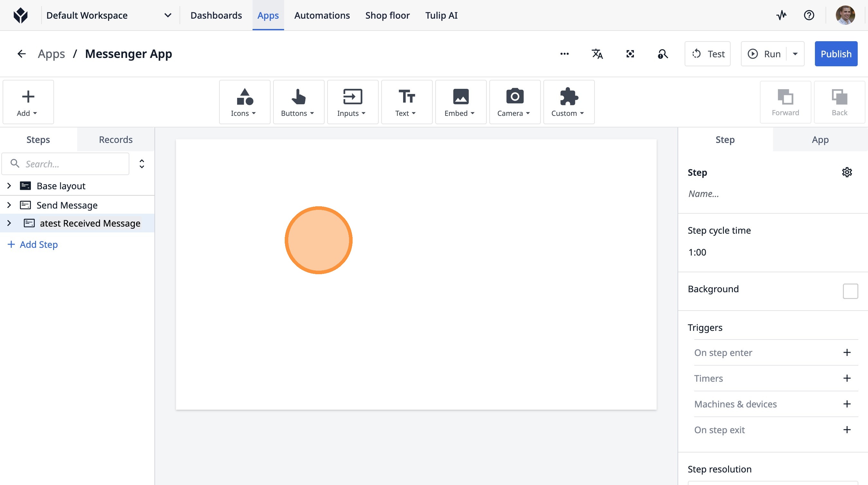Switch to the Records tab

(x=115, y=140)
